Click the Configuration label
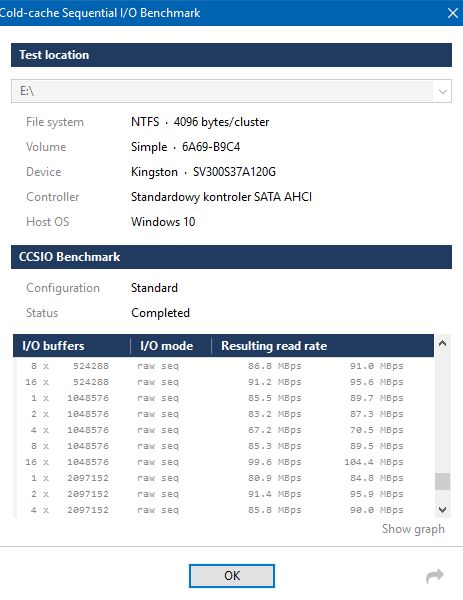 63,288
